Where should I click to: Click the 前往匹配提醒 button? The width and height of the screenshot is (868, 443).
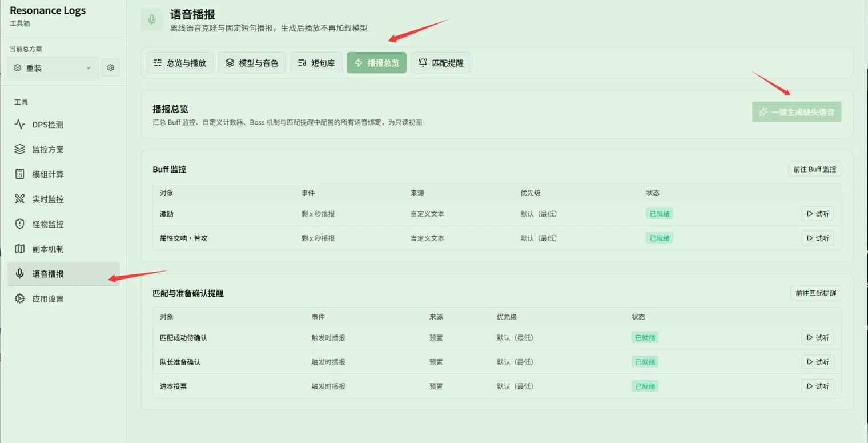[x=816, y=293]
